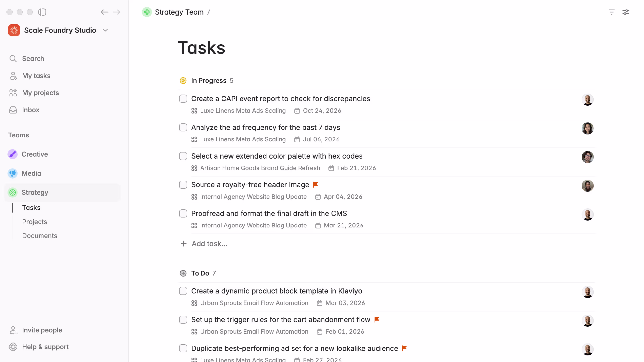Collapse the In Progress task group
644x362 pixels.
(x=183, y=81)
